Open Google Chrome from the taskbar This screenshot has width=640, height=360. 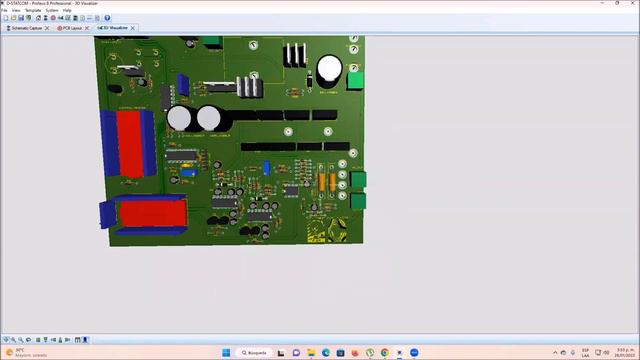(x=384, y=353)
